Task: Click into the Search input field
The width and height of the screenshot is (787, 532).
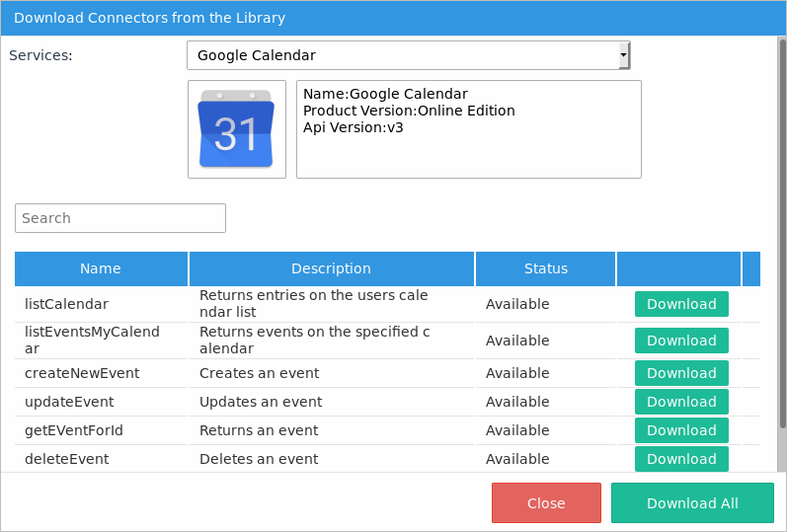Action: point(120,218)
